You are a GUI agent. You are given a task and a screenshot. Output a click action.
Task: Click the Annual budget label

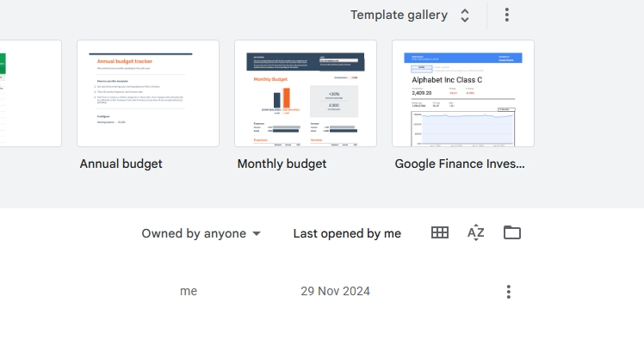121,164
